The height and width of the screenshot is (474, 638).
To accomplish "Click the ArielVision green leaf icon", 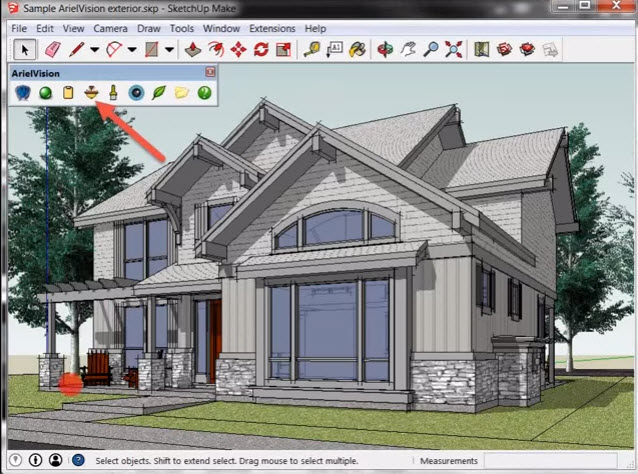I will (x=158, y=93).
